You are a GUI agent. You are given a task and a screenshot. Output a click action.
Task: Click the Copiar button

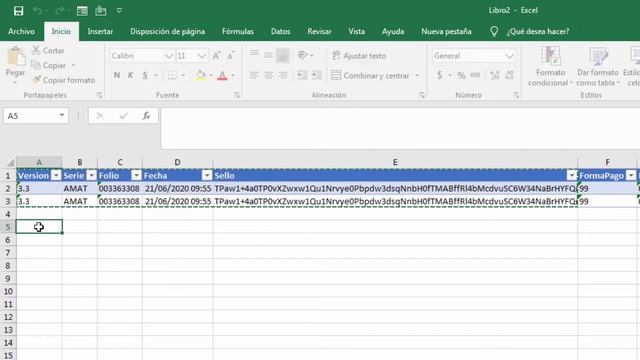(49, 65)
